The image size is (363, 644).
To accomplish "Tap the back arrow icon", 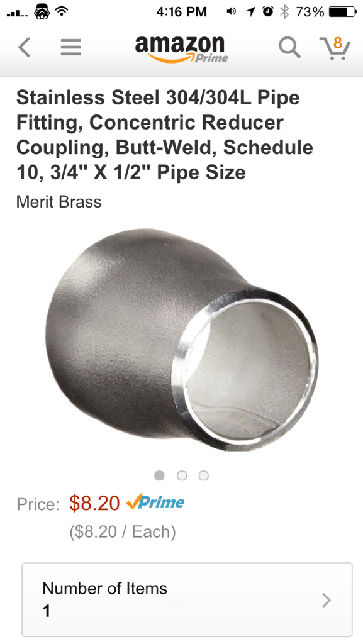I will (25, 47).
